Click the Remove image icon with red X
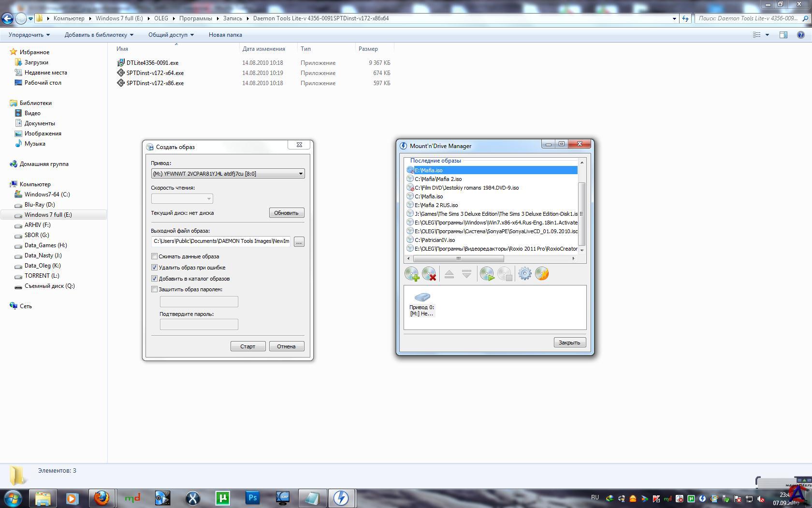Screen dimensions: 812x508 coord(429,274)
